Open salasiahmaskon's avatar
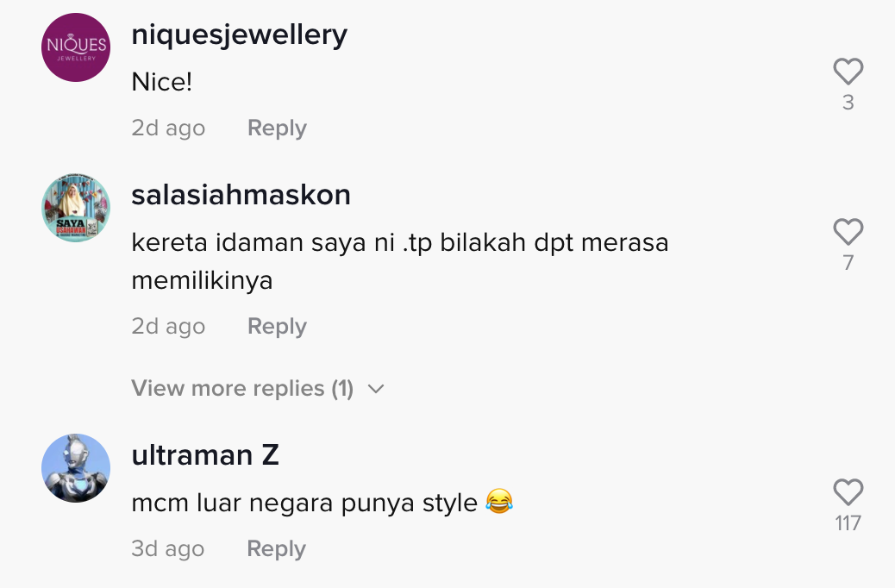 click(76, 208)
